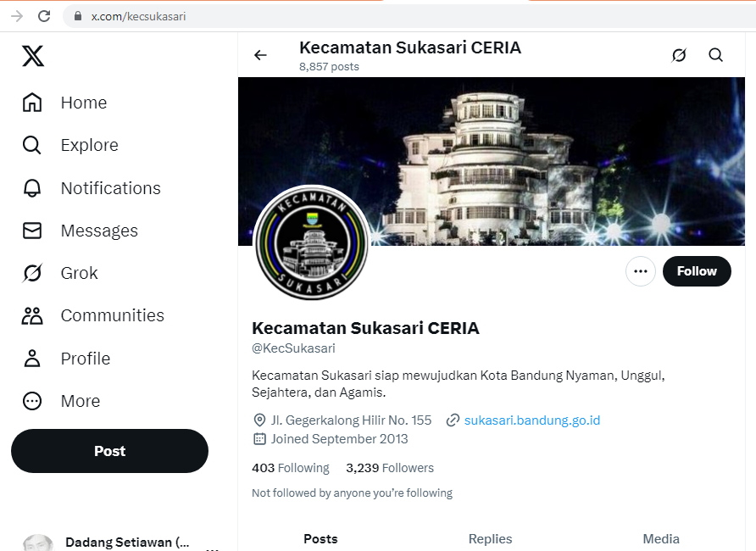Go to your Profile page
This screenshot has height=551, width=756.
(66, 359)
